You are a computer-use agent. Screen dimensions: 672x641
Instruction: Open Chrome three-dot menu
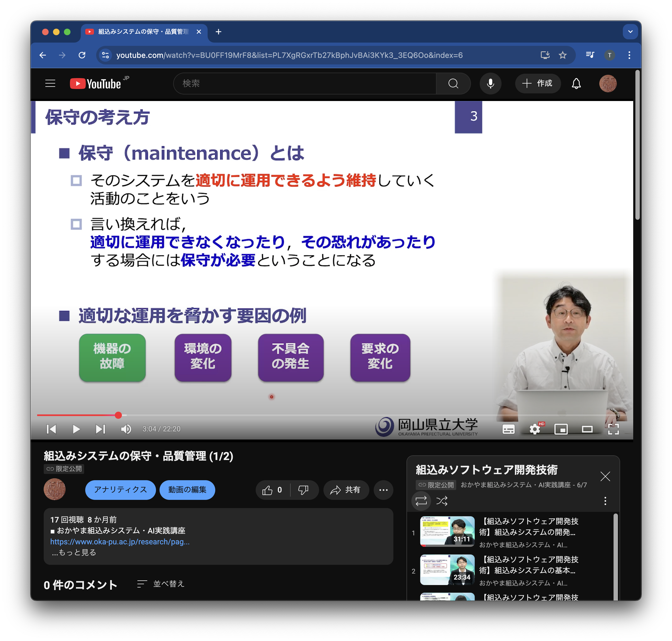tap(629, 55)
